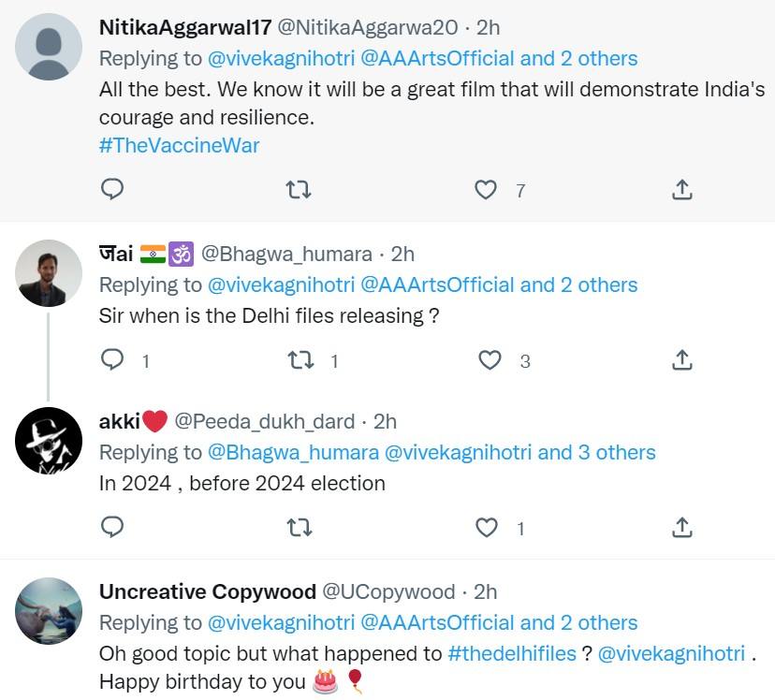Like the Delhi files releasing tweet

tap(490, 360)
